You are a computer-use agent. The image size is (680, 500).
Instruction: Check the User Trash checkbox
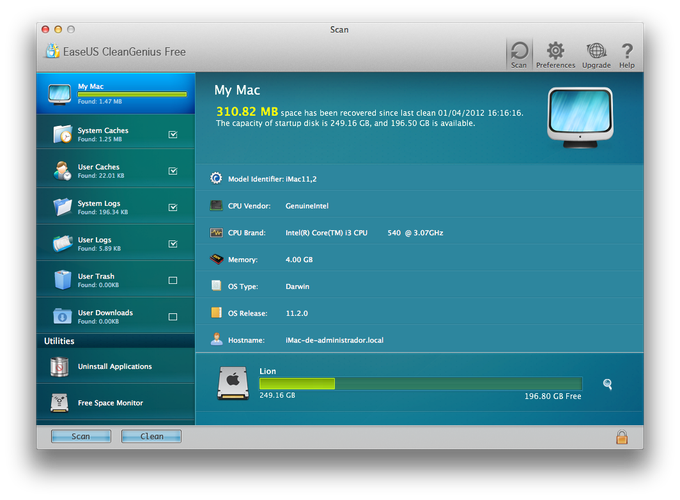(173, 280)
